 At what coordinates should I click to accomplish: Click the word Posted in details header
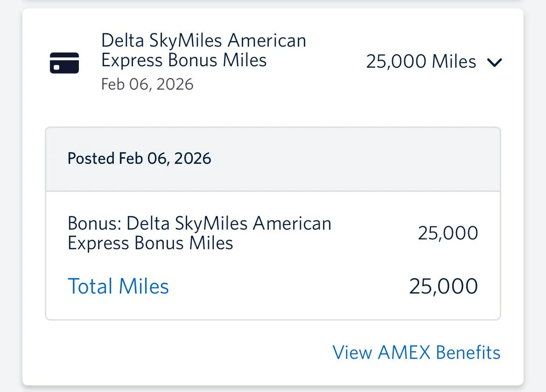tap(91, 159)
